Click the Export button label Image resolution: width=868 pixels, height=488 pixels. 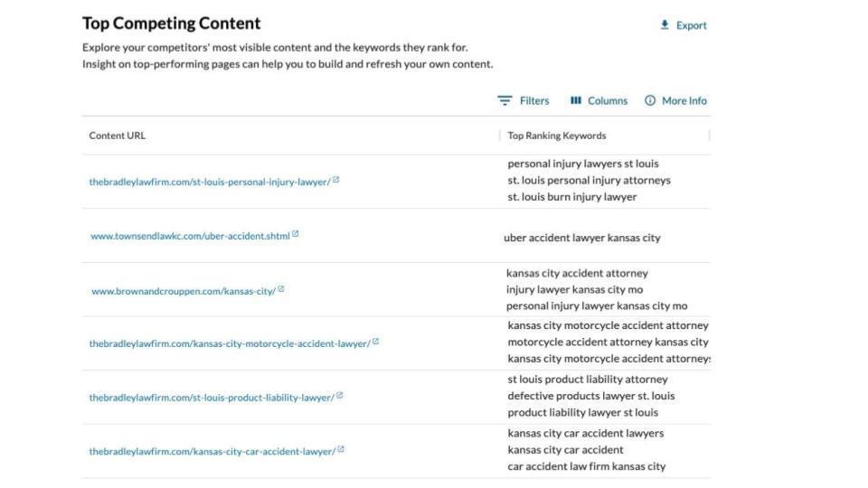tap(692, 25)
